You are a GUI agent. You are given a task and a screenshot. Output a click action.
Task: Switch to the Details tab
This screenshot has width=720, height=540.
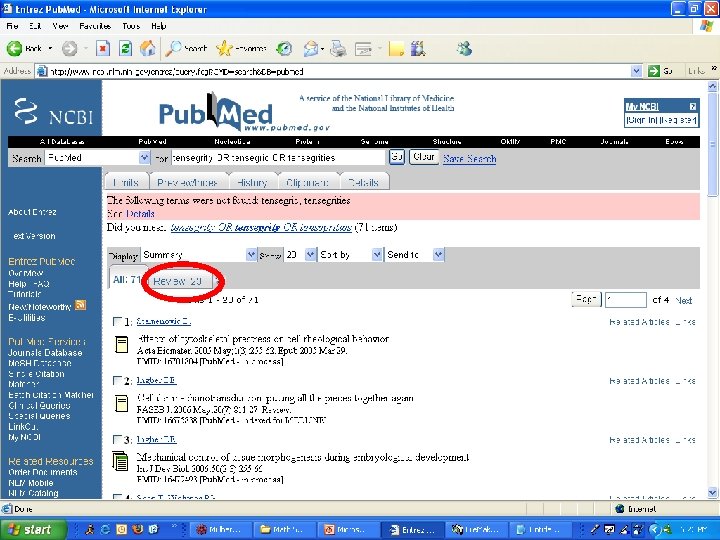click(364, 182)
